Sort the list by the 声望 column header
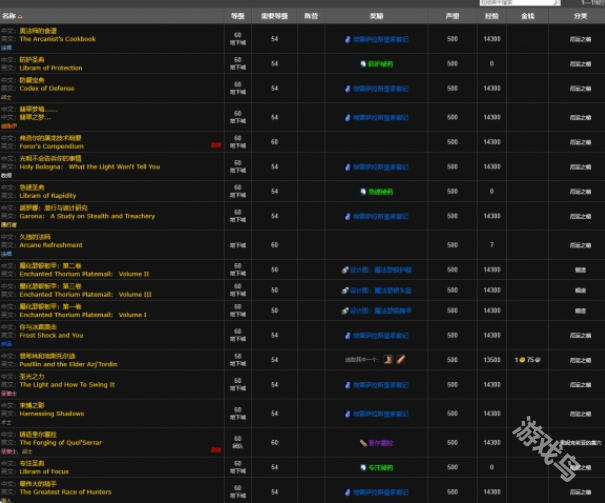Screen dimensions: 605x503 [452, 16]
